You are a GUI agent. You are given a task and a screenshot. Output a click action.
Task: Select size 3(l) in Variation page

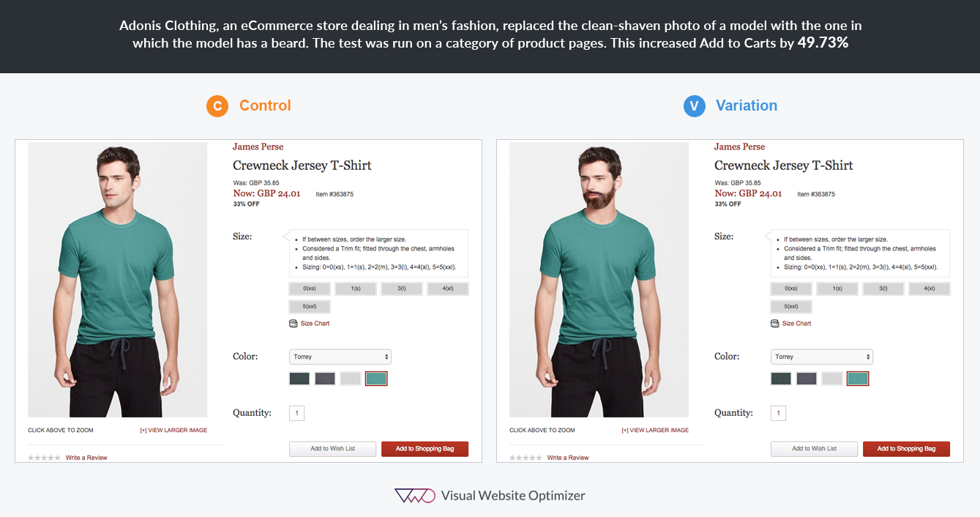coord(883,289)
